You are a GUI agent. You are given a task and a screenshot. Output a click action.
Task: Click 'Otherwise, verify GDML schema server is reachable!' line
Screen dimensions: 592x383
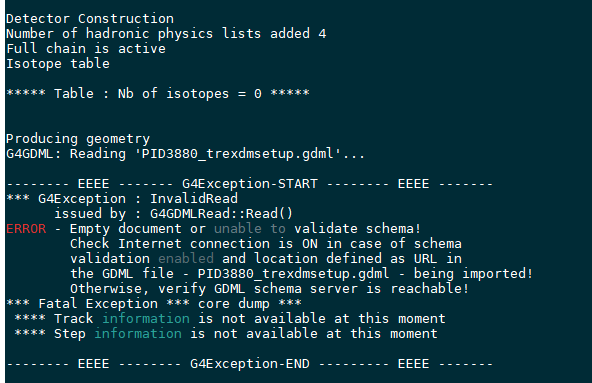point(269,289)
